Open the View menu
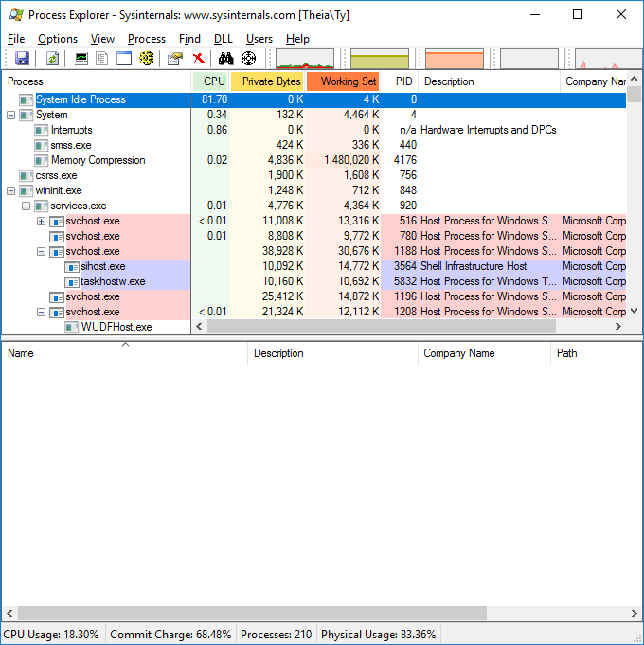The image size is (644, 645). 102,39
